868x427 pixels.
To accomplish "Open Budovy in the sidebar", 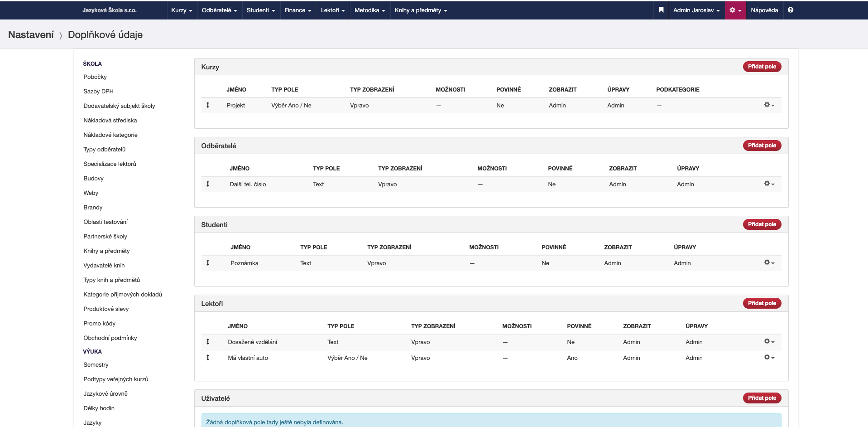I will coord(93,179).
